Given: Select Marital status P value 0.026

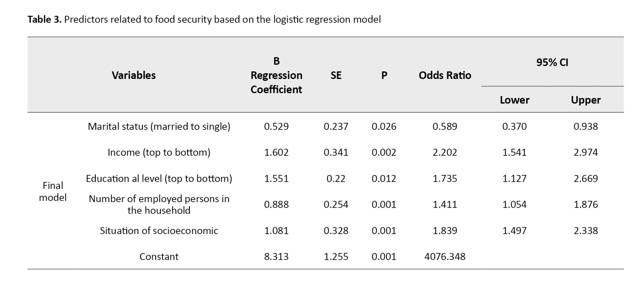Looking at the screenshot, I should pos(384,126).
